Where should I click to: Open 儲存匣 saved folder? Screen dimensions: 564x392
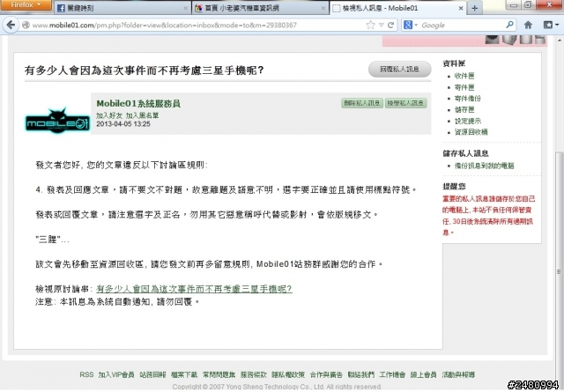click(464, 109)
